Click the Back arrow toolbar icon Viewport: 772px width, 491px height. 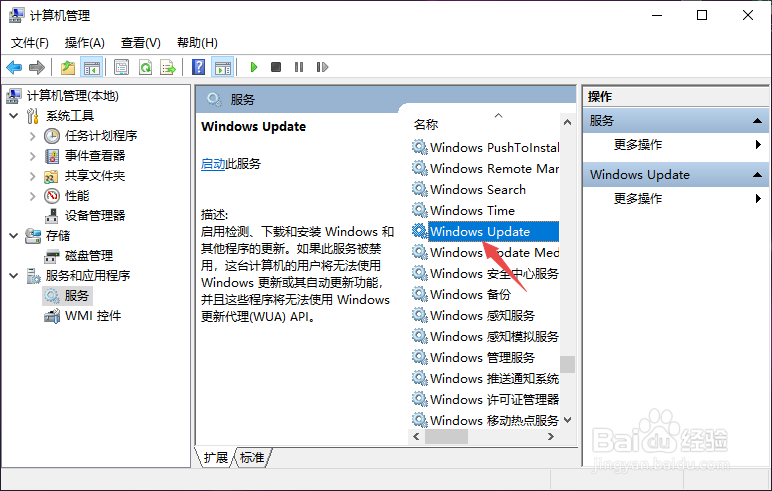14,67
